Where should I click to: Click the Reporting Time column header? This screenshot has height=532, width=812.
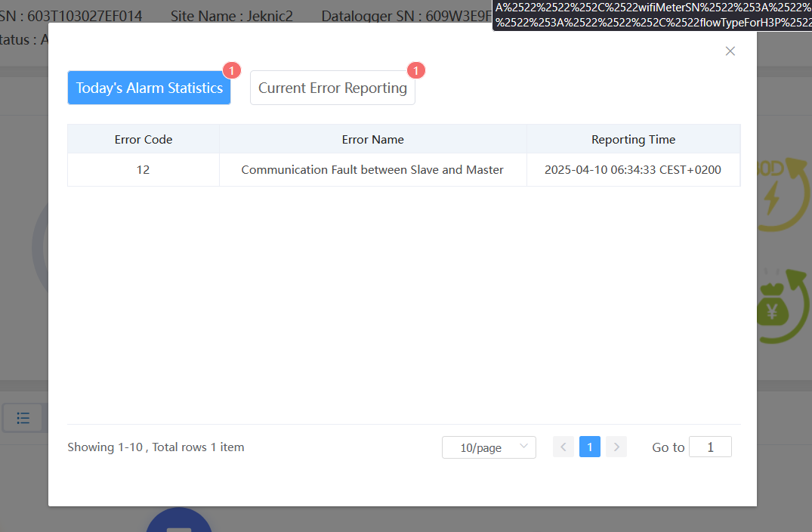633,139
